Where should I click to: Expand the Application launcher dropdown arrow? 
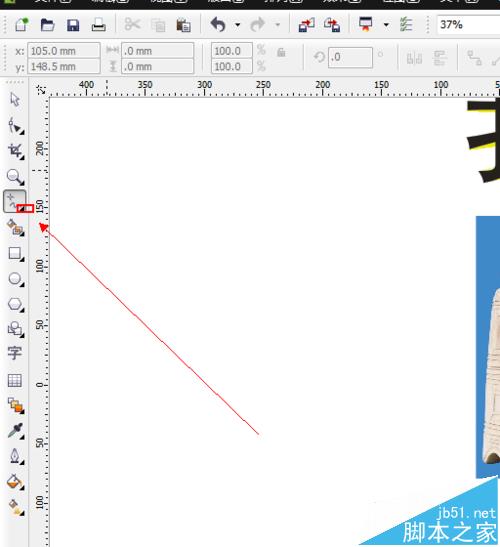386,25
